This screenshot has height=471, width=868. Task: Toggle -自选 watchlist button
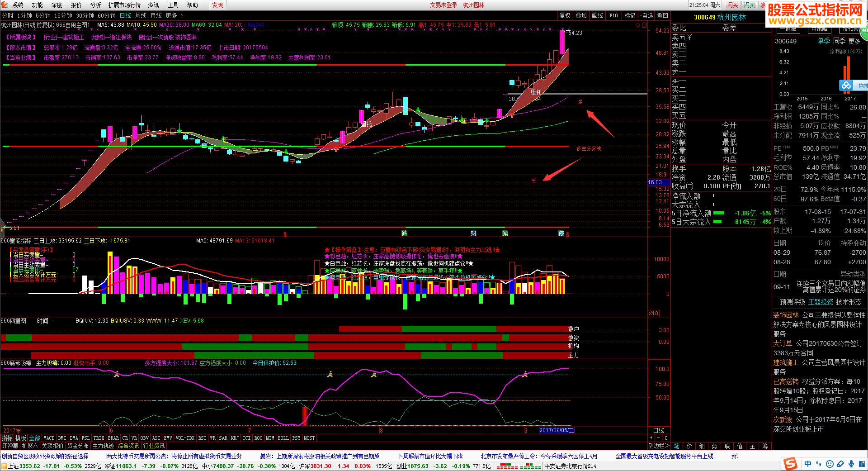tap(646, 15)
